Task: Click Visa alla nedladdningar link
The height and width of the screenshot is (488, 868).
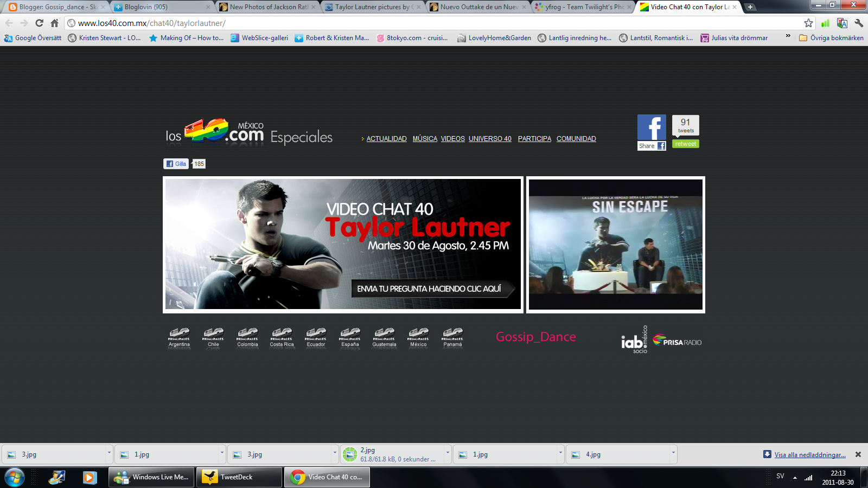Action: point(810,455)
